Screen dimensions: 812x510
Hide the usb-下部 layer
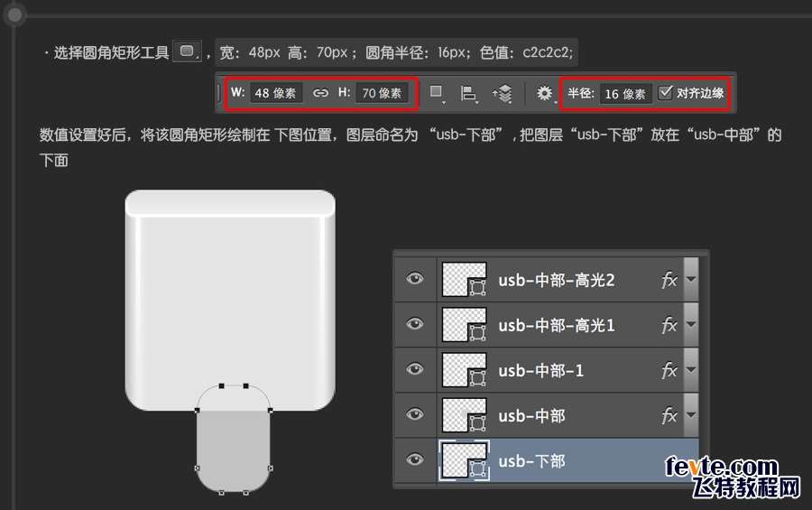click(415, 459)
